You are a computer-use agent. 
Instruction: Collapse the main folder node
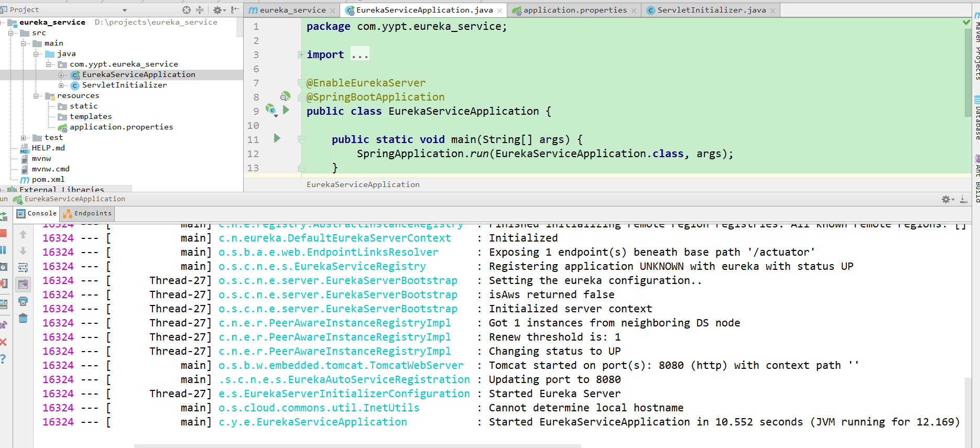click(24, 43)
